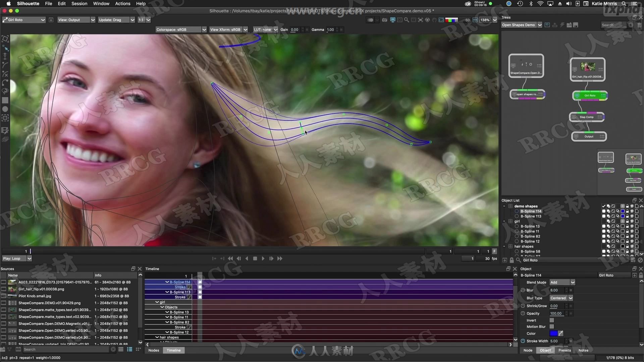
Task: Click the Slap Comp node button
Action: (x=587, y=116)
